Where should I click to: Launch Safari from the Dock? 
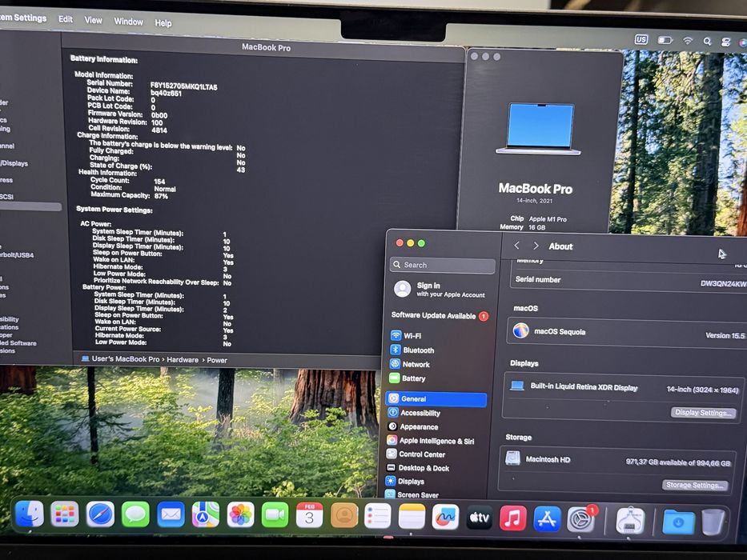100,514
